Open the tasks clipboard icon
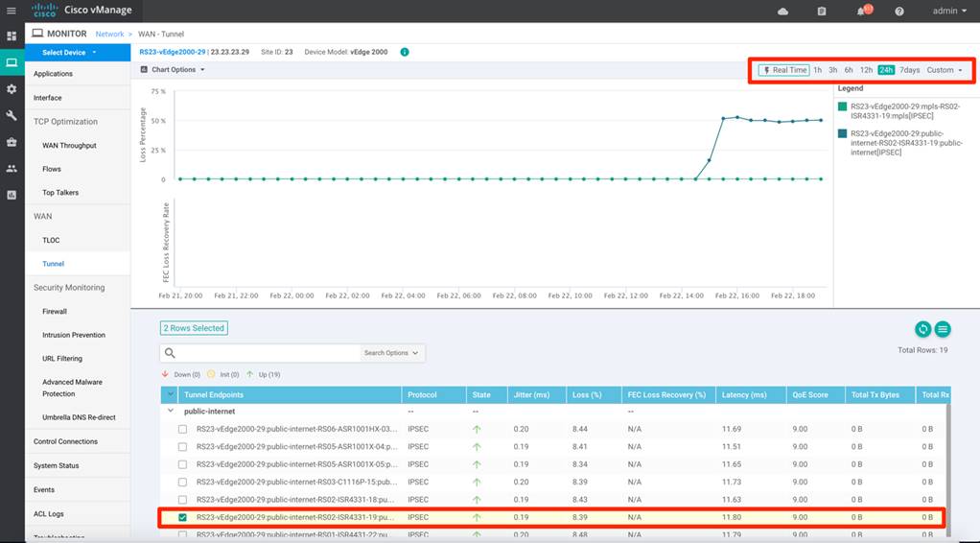The width and height of the screenshot is (980, 543). tap(821, 12)
